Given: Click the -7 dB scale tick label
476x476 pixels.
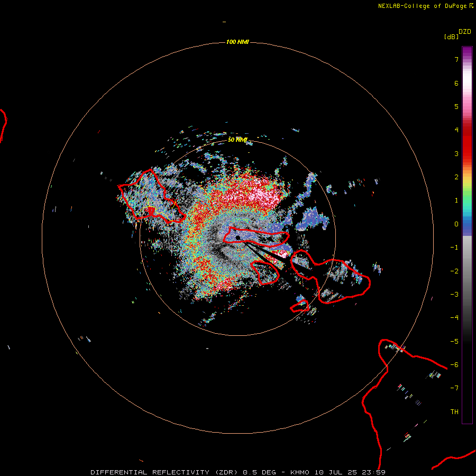Looking at the screenshot, I should pos(454,388).
